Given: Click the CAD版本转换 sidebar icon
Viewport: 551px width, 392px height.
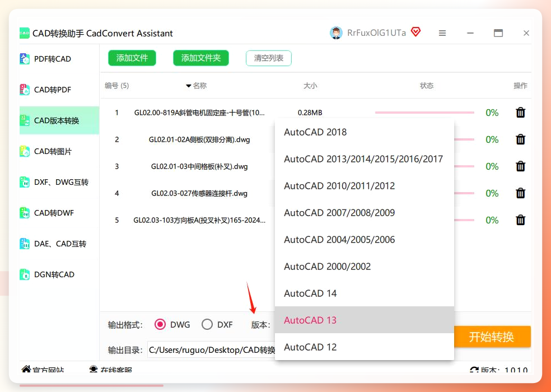Looking at the screenshot, I should pyautogui.click(x=25, y=120).
